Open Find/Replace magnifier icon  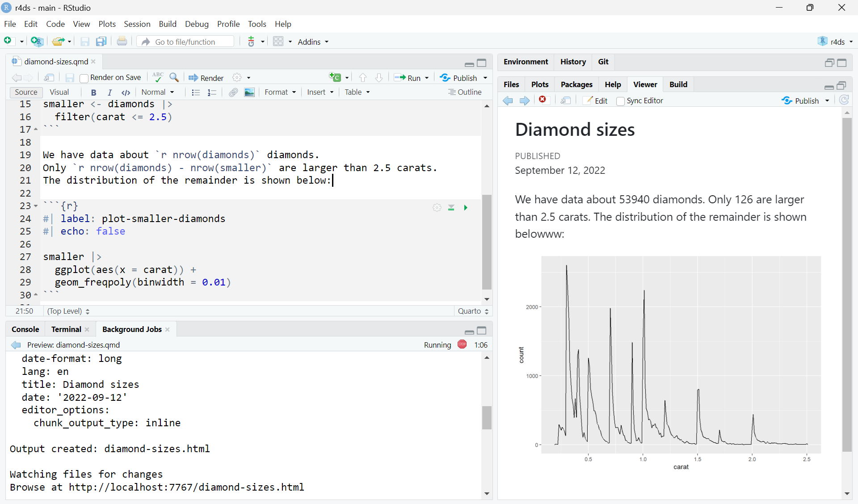(x=174, y=78)
